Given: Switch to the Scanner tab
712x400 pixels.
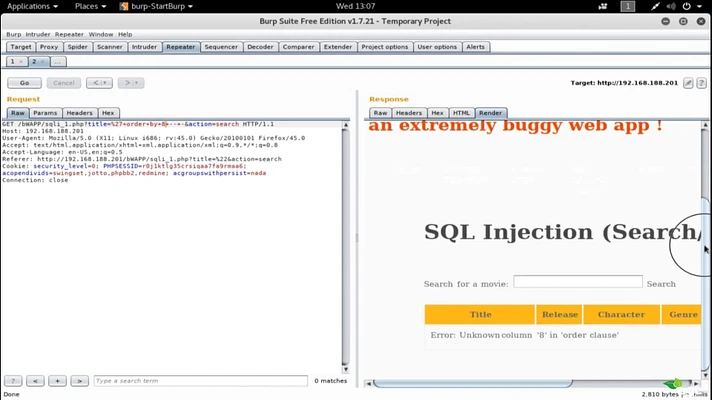Looking at the screenshot, I should (109, 47).
